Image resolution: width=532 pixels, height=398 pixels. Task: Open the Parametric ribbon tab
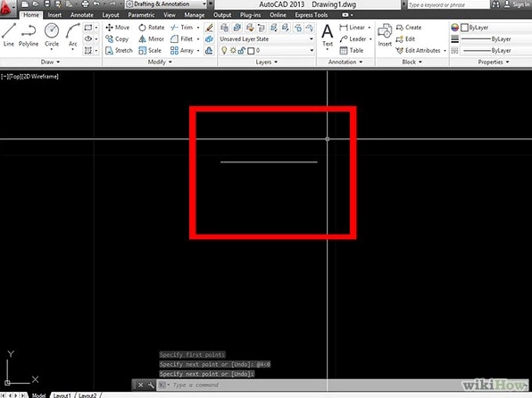point(141,15)
